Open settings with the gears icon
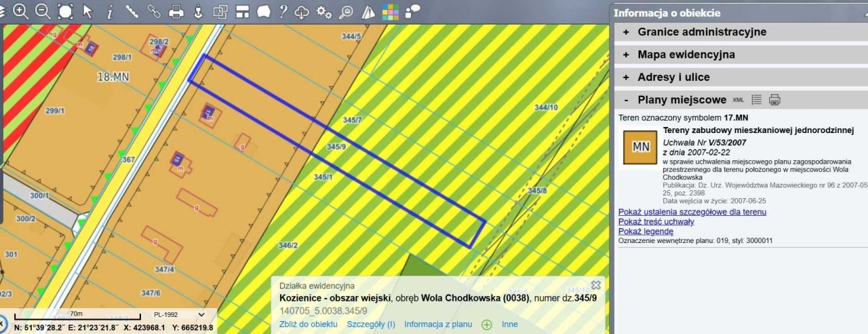Image resolution: width=868 pixels, height=334 pixels. 324,11
